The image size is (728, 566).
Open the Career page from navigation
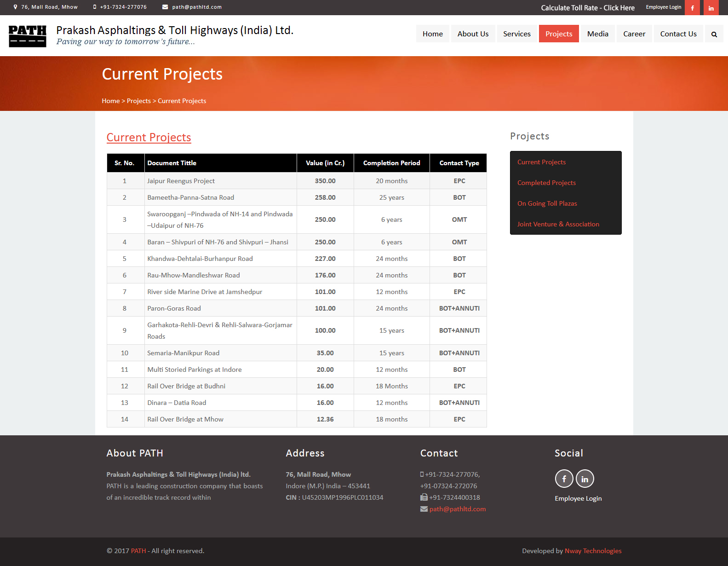pyautogui.click(x=634, y=34)
